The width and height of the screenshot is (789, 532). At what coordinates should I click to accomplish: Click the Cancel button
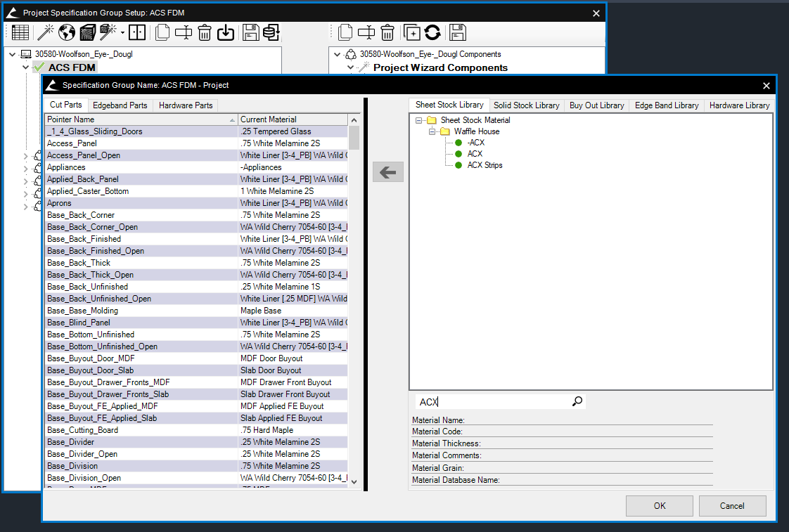pos(732,506)
